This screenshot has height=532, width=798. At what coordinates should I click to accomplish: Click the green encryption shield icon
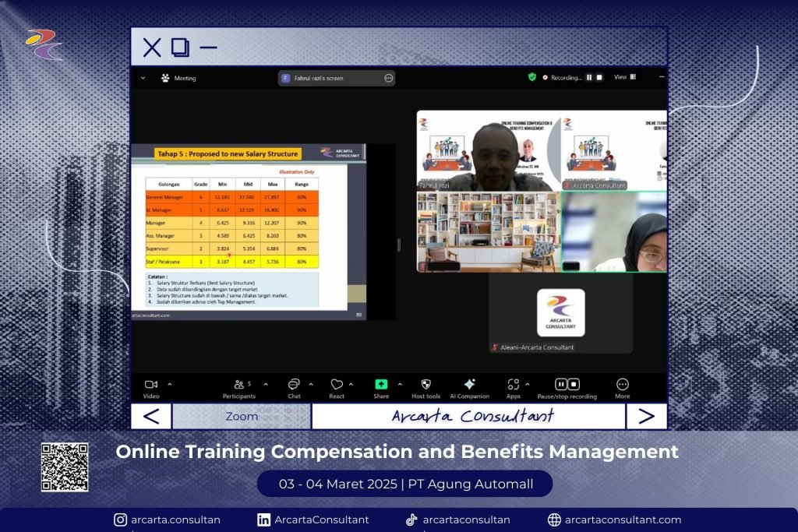pos(532,77)
